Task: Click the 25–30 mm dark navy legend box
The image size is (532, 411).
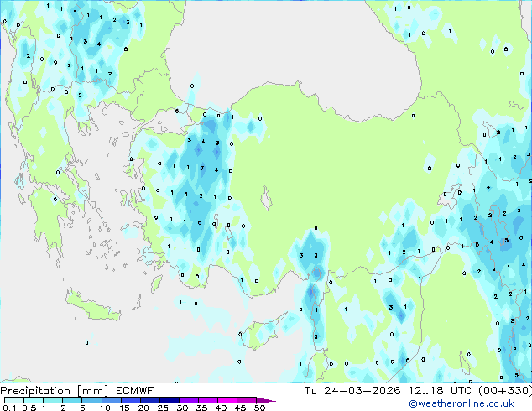Action: (170, 400)
